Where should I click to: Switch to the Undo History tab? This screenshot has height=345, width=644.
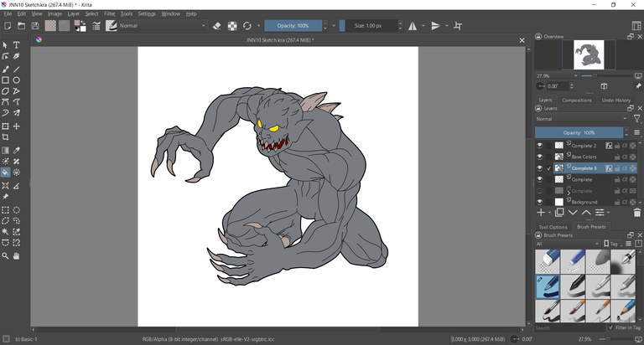click(616, 100)
